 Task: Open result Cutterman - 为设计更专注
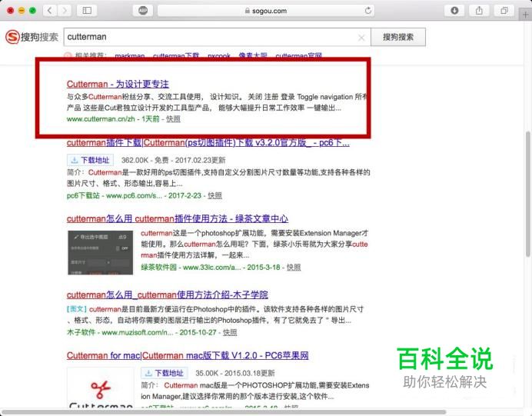point(118,84)
